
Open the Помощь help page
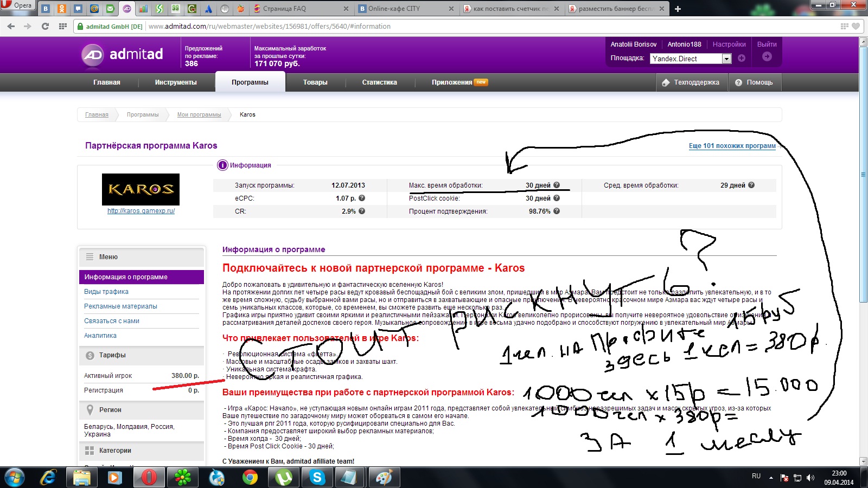point(754,82)
